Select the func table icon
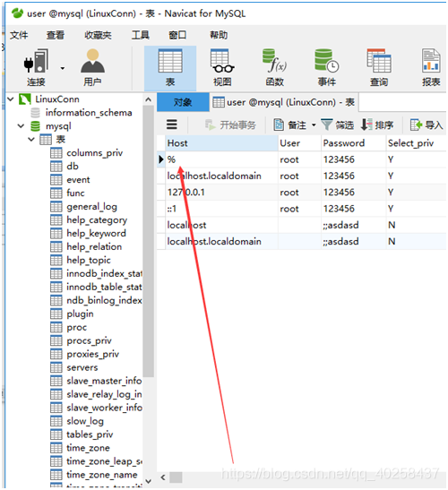This screenshot has height=490, width=448. tap(56, 193)
